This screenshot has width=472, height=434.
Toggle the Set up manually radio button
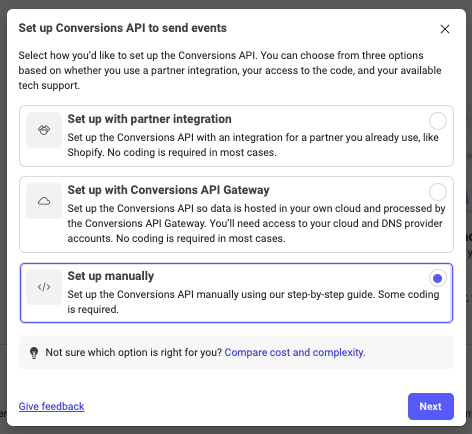click(437, 278)
